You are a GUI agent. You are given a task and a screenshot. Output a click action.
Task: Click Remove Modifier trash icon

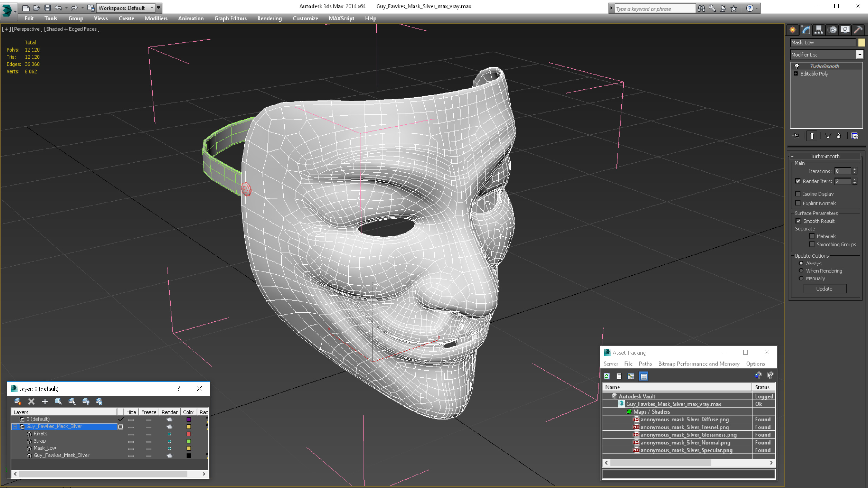839,136
